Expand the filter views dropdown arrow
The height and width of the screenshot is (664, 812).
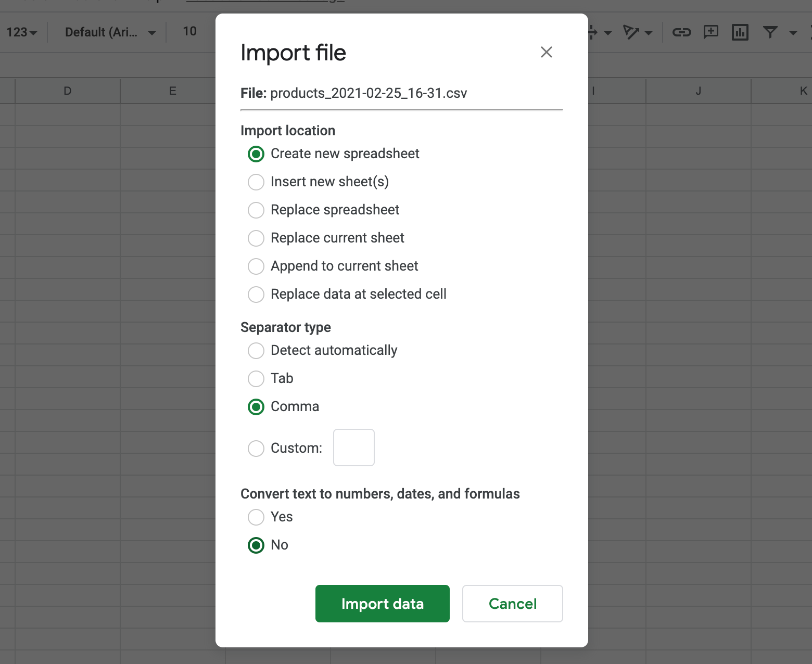coord(793,33)
